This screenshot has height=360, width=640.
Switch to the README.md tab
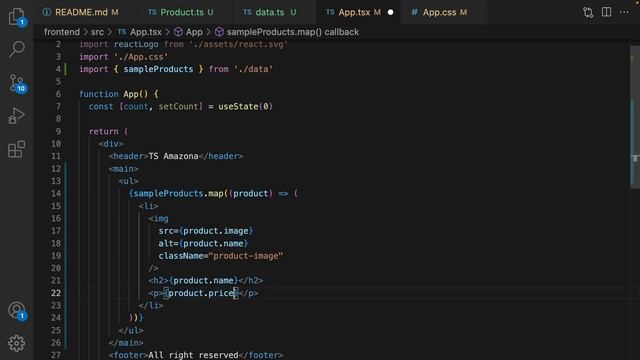point(80,12)
